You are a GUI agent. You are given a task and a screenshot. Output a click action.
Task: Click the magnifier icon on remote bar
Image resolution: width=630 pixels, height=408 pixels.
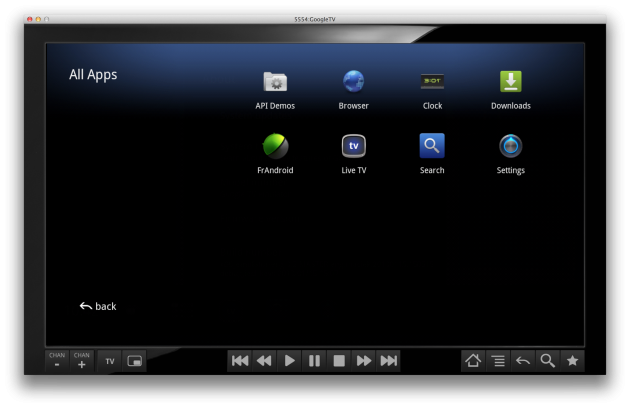coord(548,361)
